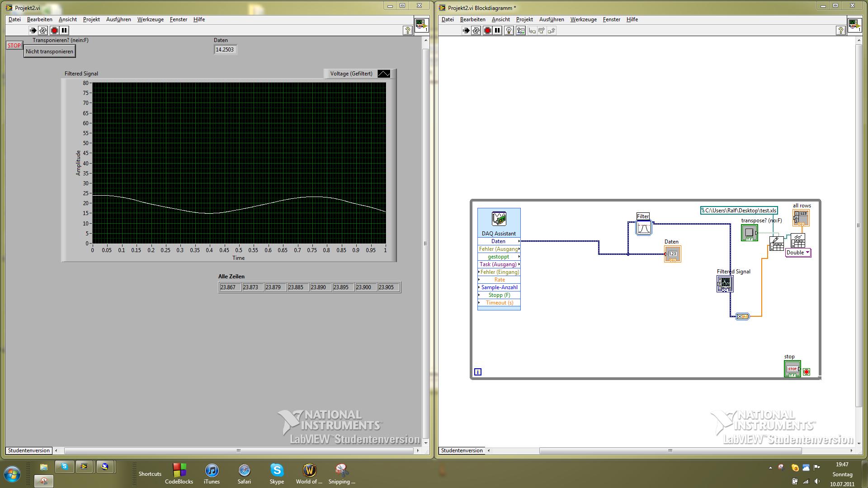Toggle the Nicht transponieren boolean switch
Viewport: 868px width, 488px height.
[x=49, y=52]
